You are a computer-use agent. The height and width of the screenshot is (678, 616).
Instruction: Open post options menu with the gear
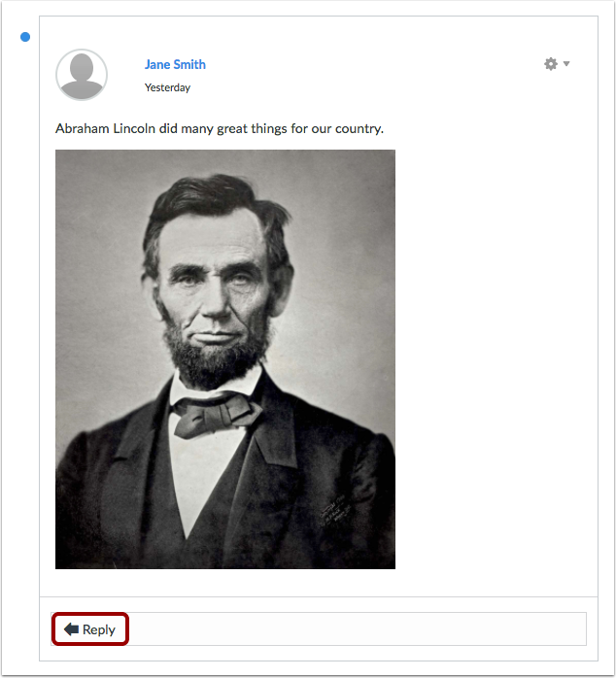pyautogui.click(x=551, y=64)
